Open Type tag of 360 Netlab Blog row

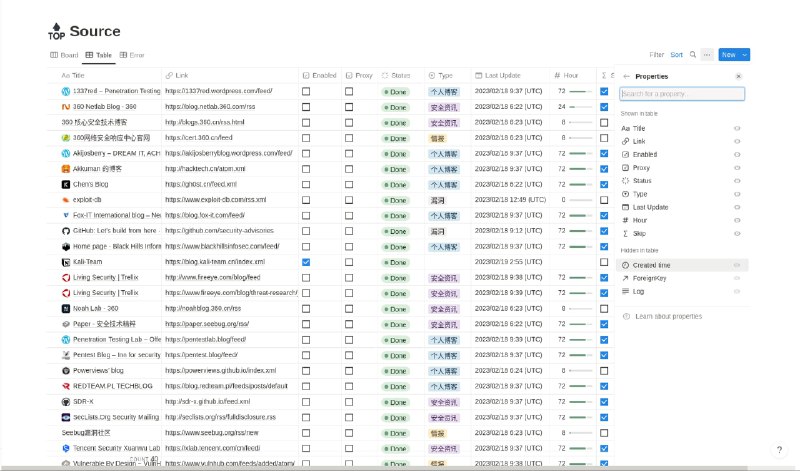443,107
